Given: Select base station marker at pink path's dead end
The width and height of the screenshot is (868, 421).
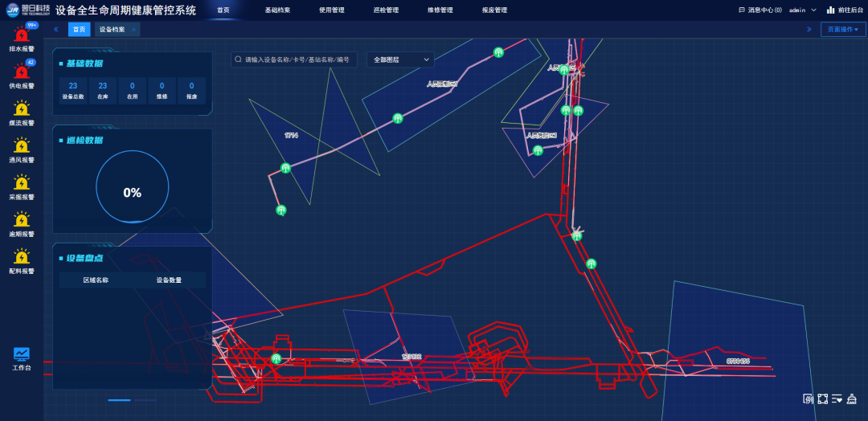Looking at the screenshot, I should tap(281, 210).
